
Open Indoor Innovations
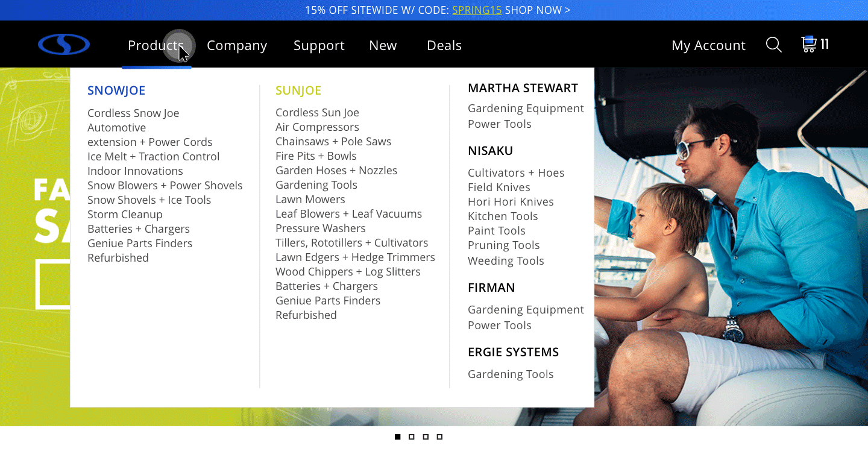point(135,171)
